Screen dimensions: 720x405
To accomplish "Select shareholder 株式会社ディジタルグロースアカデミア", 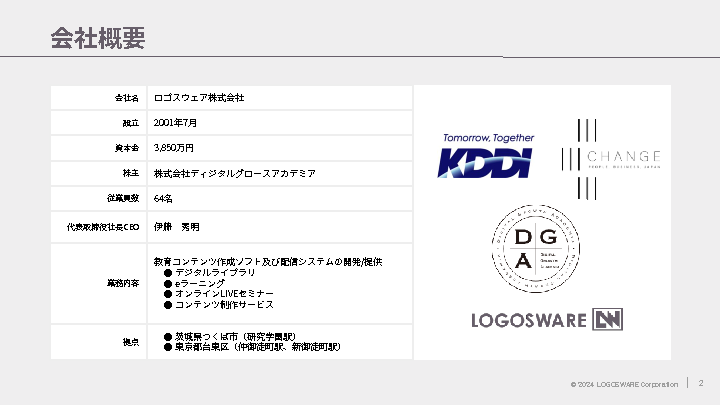I will 235,173.
